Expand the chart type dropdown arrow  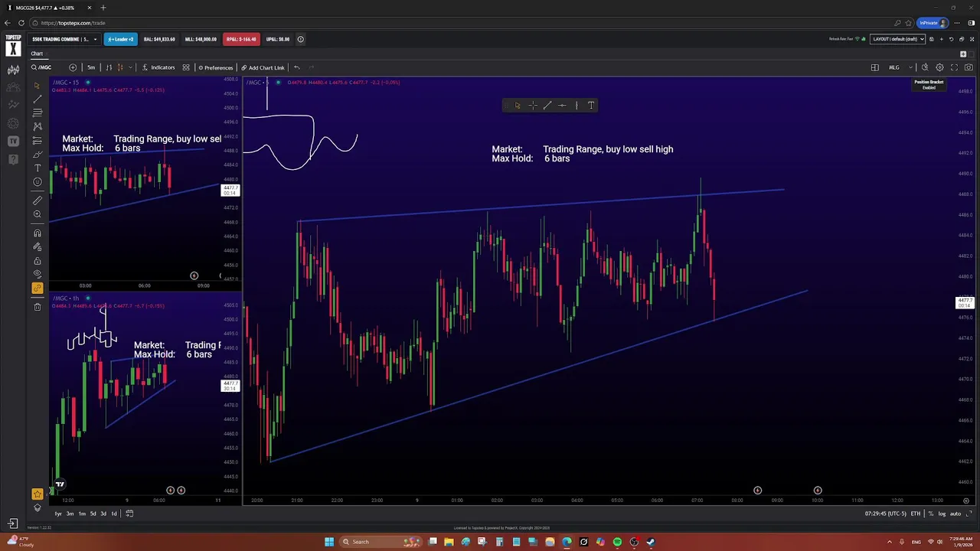pos(131,67)
